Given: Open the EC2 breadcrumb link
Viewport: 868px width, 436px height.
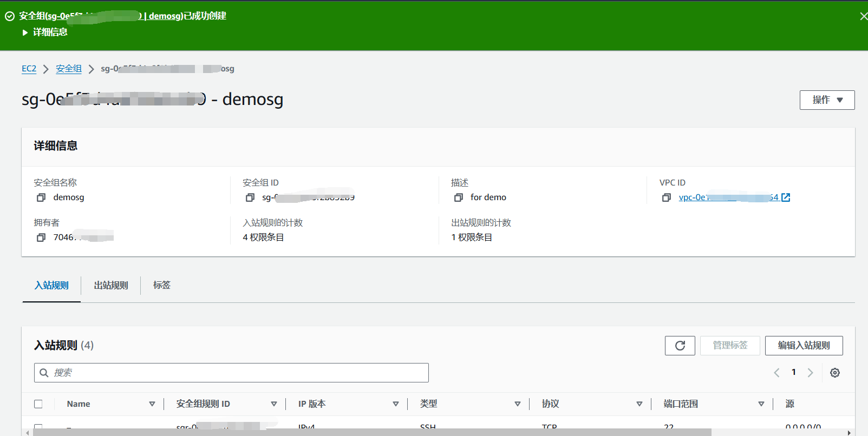Looking at the screenshot, I should point(29,69).
